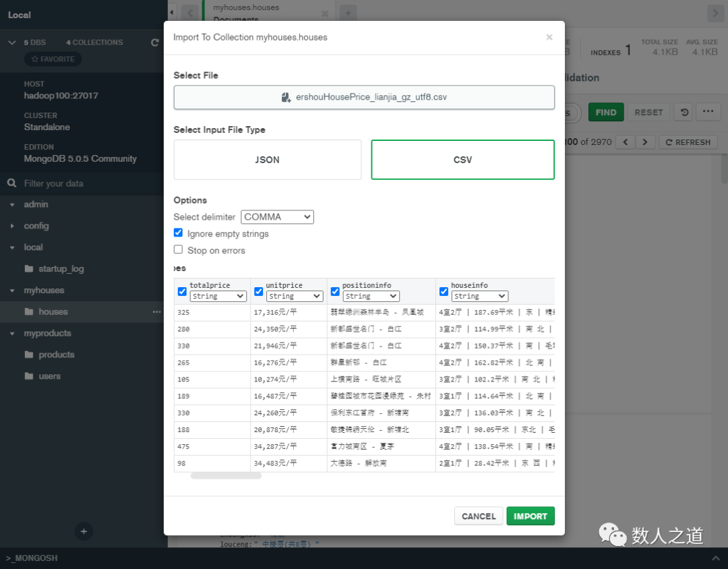Image resolution: width=728 pixels, height=569 pixels.
Task: Open query history via the clock icon
Action: pyautogui.click(x=682, y=112)
